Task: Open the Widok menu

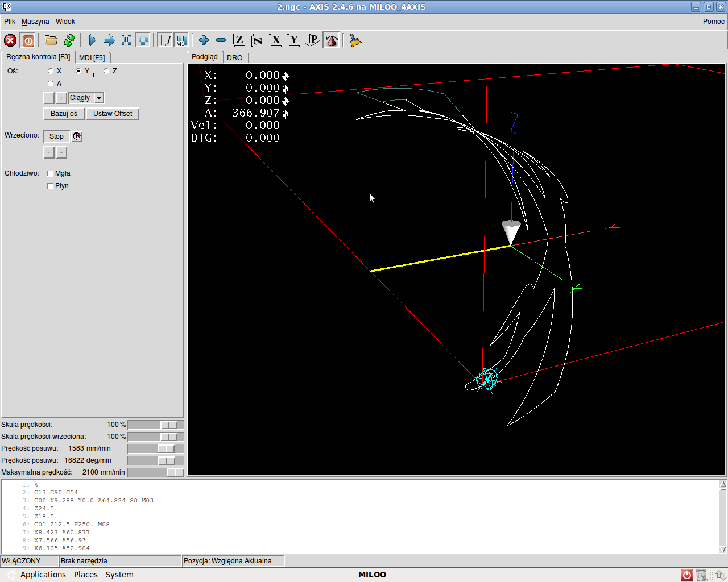Action: [65, 22]
